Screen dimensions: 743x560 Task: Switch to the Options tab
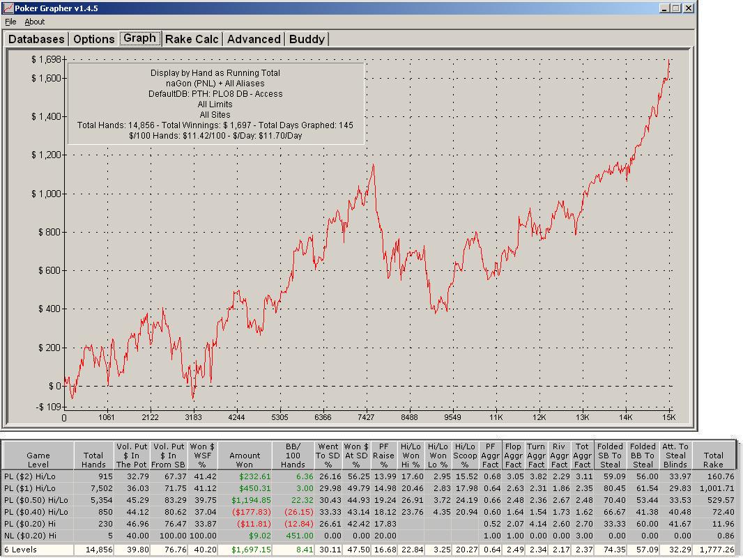point(94,39)
